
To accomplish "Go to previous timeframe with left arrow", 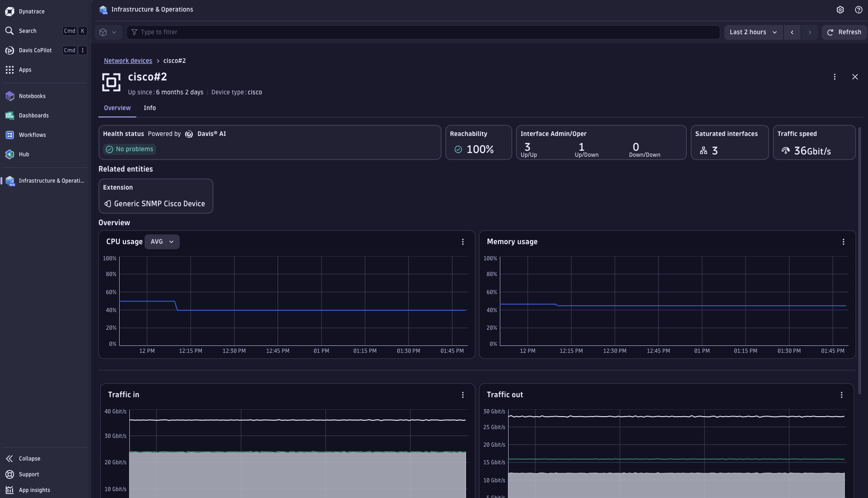I will [x=792, y=32].
